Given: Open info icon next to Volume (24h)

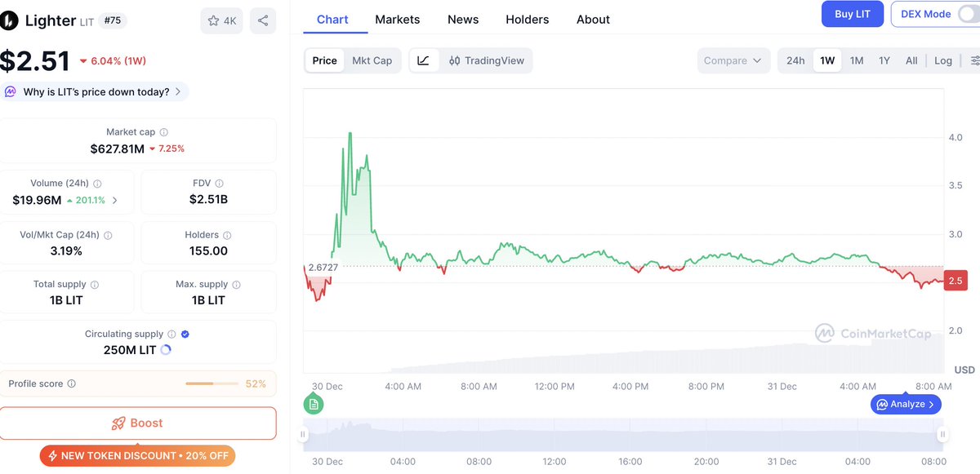Looking at the screenshot, I should click(97, 184).
